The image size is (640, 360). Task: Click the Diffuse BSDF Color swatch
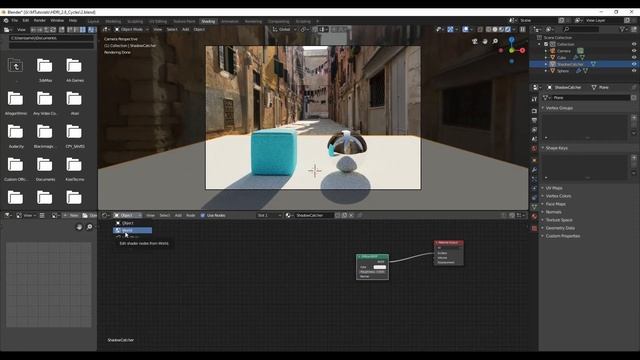coord(380,267)
